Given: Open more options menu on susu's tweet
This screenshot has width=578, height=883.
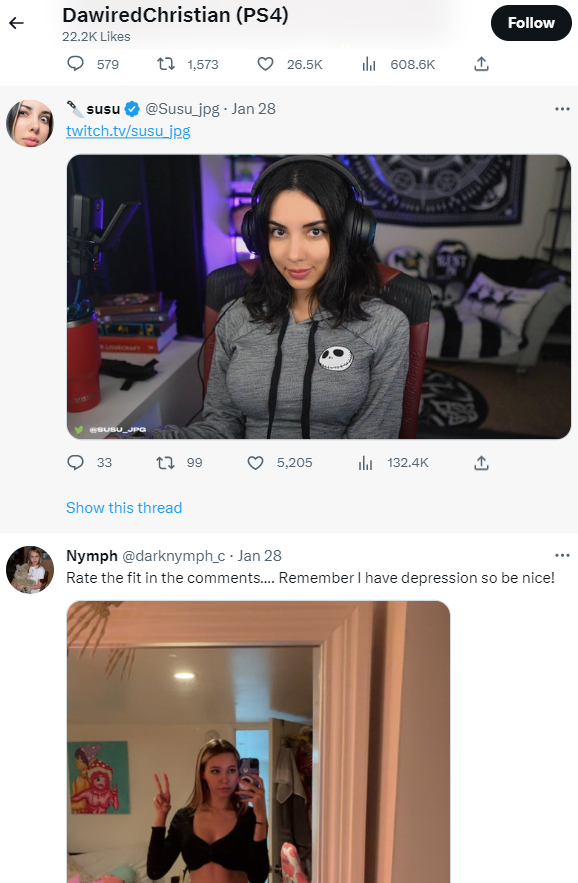Looking at the screenshot, I should point(562,109).
